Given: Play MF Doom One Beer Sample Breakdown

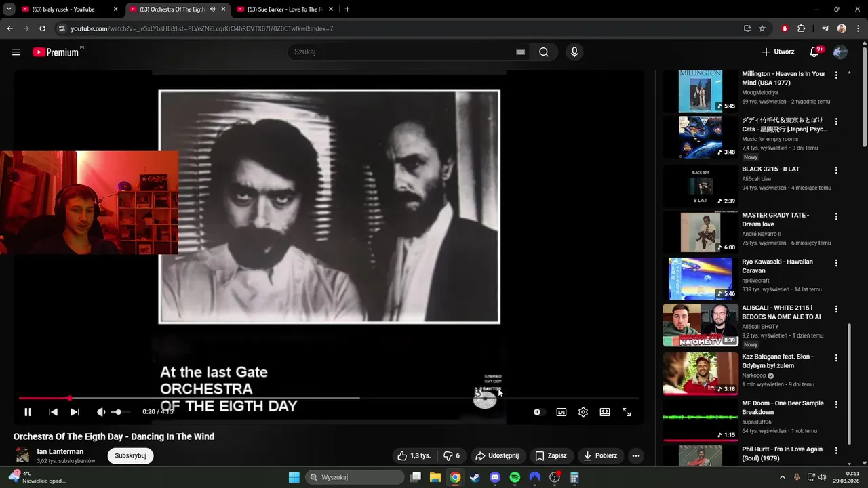Looking at the screenshot, I should (783, 407).
